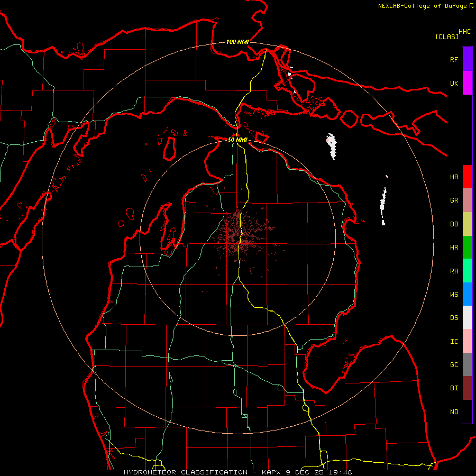Select the WS blue legend swatch

tap(467, 294)
